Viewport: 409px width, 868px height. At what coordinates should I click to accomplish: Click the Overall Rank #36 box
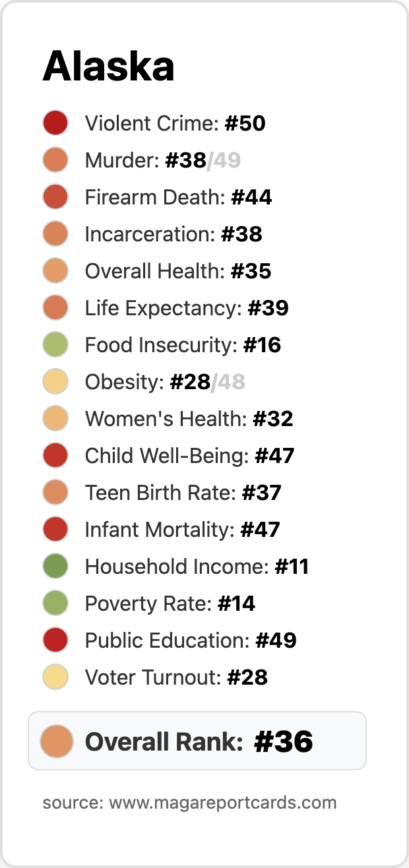(x=197, y=741)
